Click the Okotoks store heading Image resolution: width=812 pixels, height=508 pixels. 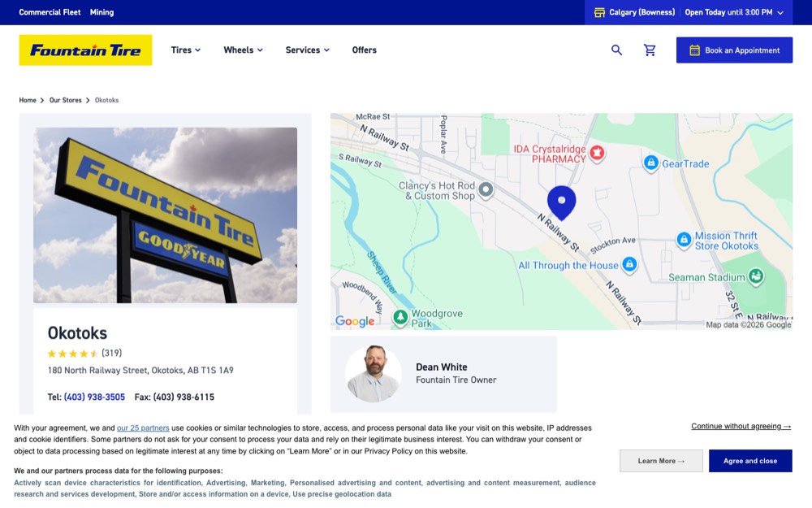77,332
